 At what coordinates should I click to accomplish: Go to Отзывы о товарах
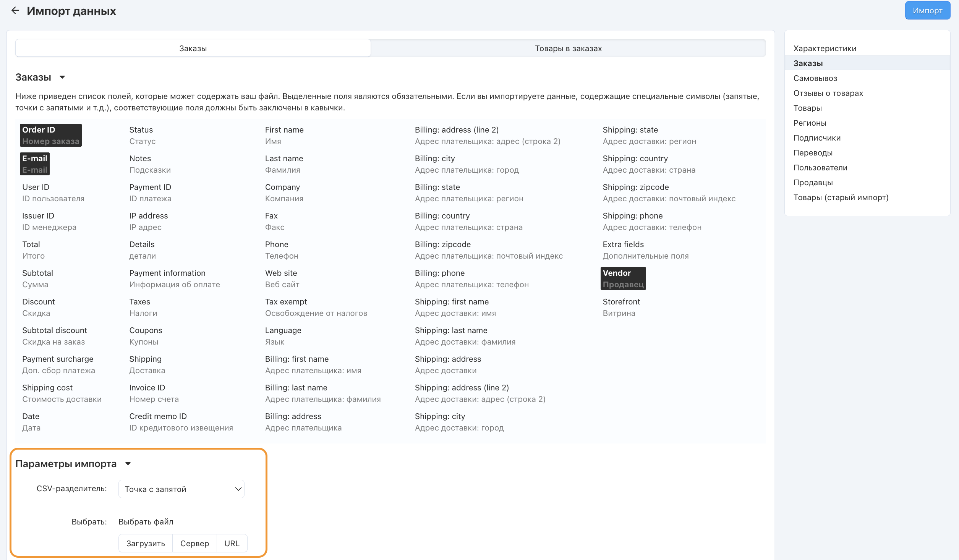point(828,93)
